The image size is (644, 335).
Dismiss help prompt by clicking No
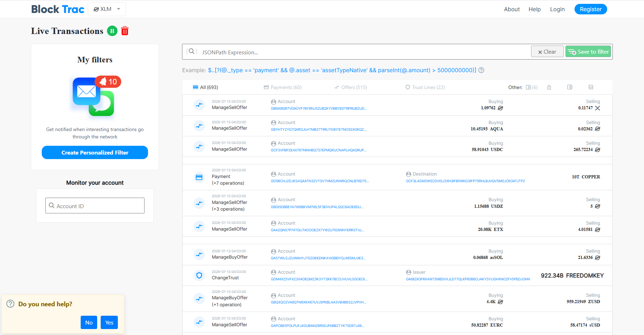[x=89, y=322]
